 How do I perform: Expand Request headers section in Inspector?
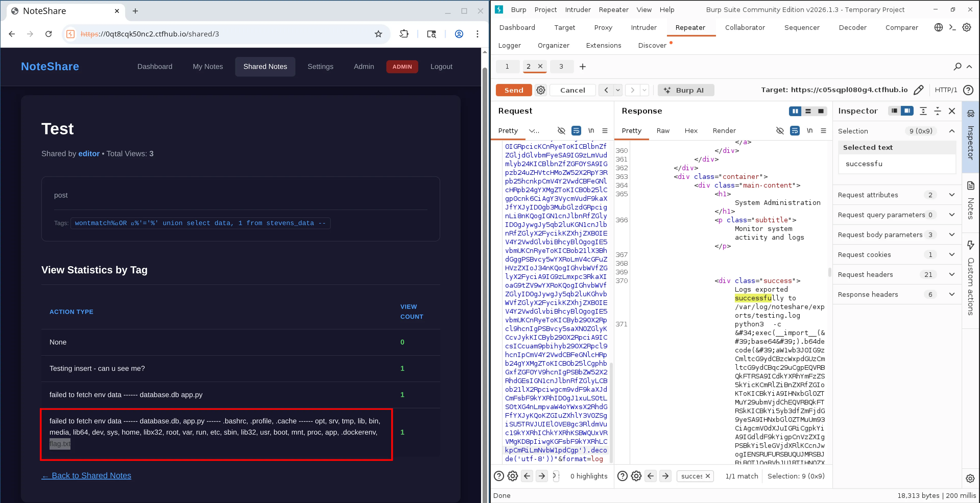951,275
